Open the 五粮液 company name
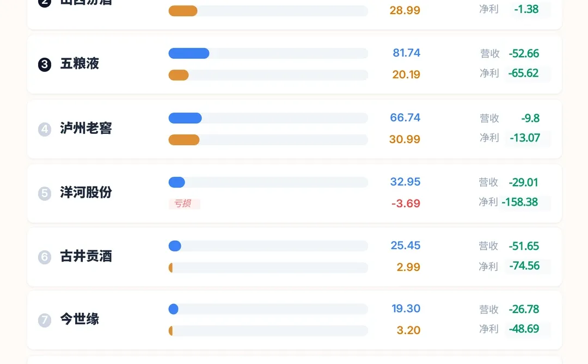The height and width of the screenshot is (364, 588). click(x=79, y=64)
